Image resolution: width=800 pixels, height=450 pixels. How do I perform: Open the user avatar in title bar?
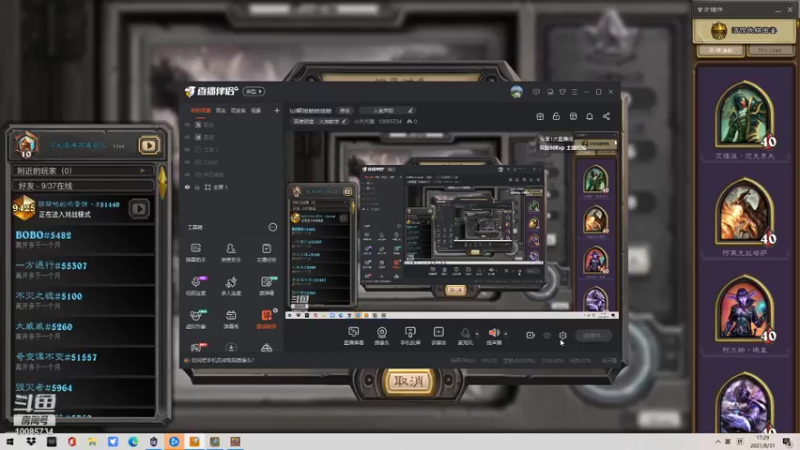tap(516, 92)
